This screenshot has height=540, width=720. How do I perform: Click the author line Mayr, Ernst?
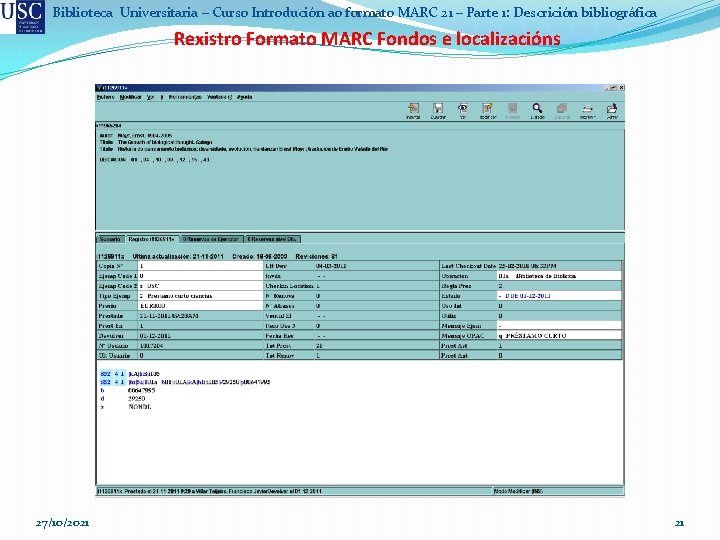[x=136, y=136]
